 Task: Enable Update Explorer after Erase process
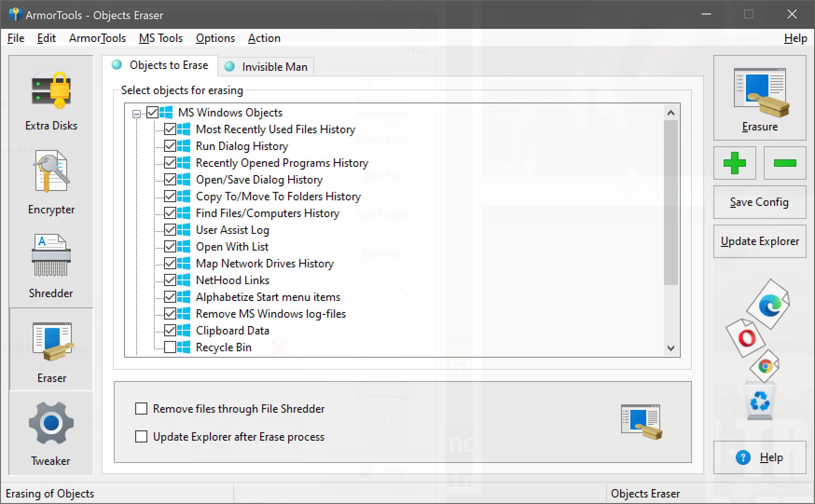[x=141, y=436]
